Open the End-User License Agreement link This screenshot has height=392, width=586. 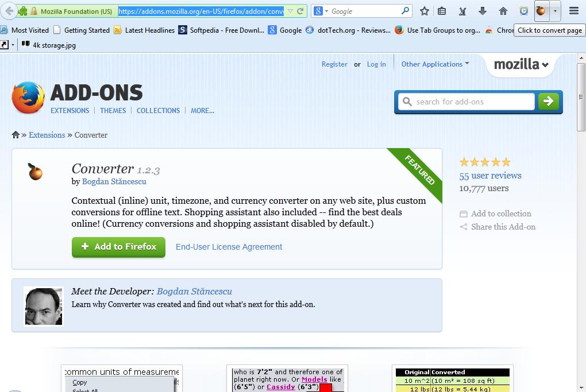229,247
